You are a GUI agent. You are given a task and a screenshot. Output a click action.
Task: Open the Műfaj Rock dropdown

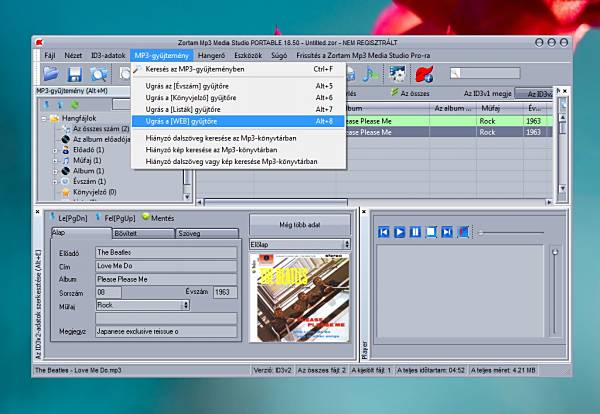(x=186, y=305)
